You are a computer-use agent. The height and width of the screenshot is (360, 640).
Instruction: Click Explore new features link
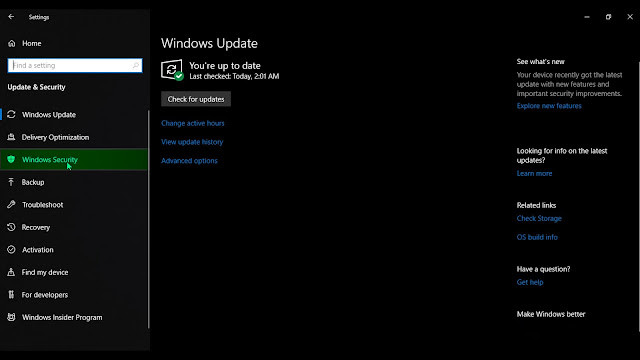click(549, 106)
